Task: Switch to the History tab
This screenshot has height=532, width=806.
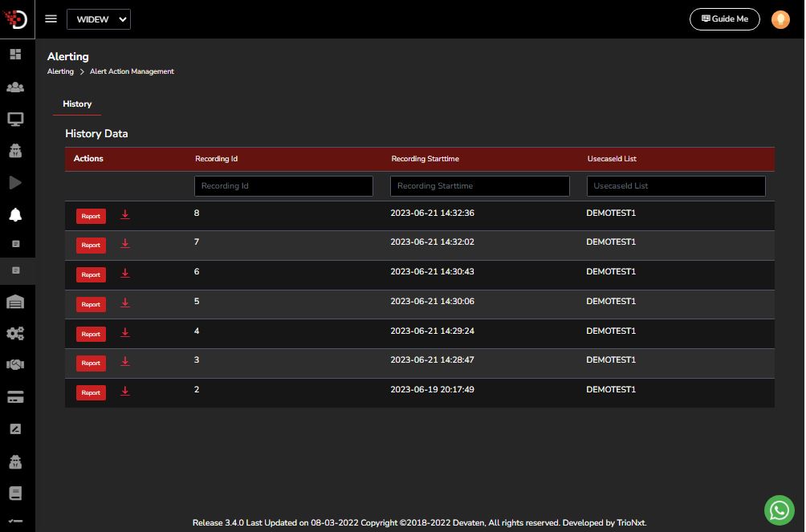Action: click(x=77, y=104)
